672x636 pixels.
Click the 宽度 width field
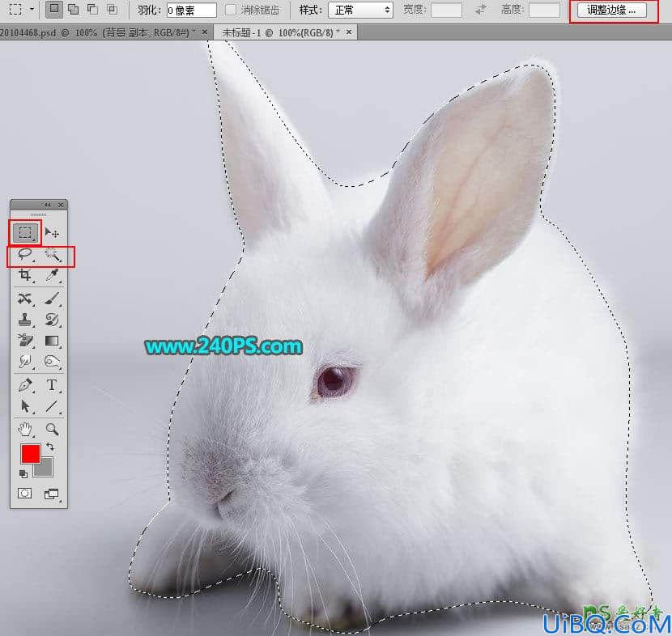pyautogui.click(x=446, y=10)
